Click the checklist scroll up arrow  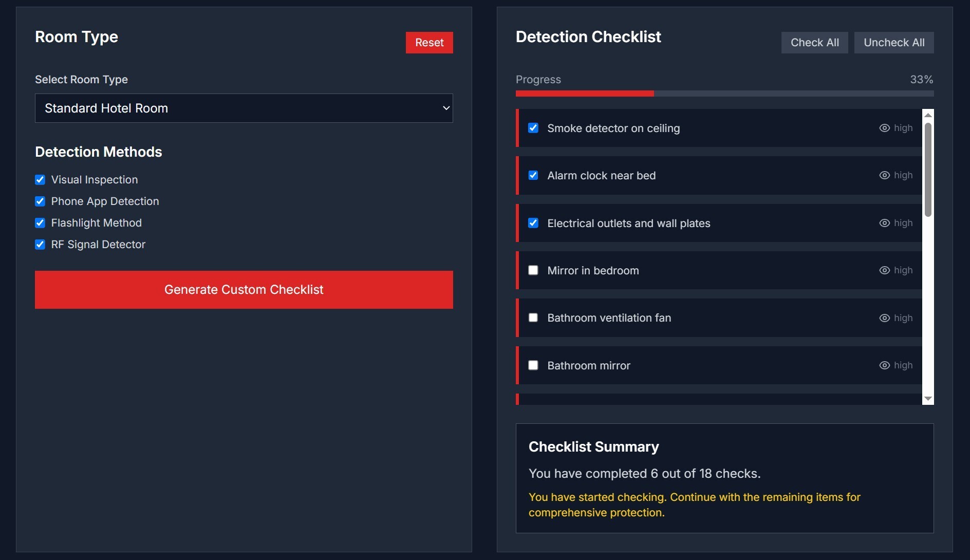click(928, 115)
